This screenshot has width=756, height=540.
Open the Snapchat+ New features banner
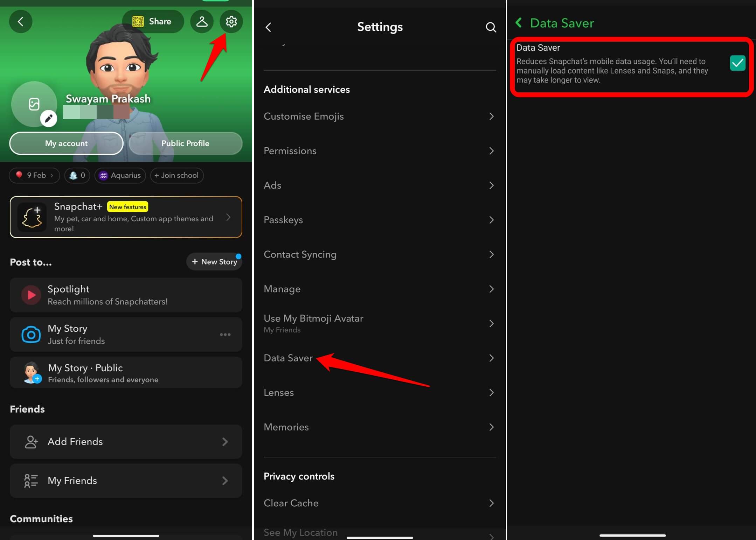point(126,217)
